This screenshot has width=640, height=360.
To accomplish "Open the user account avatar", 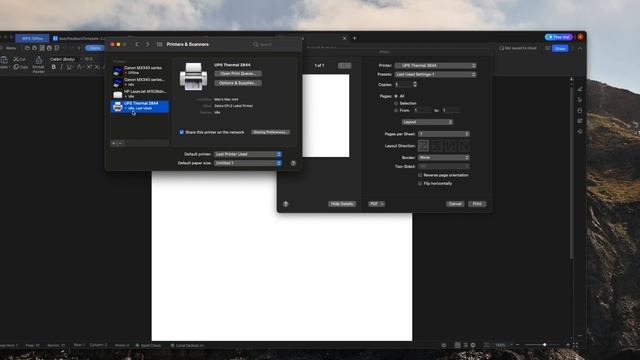I will point(580,37).
